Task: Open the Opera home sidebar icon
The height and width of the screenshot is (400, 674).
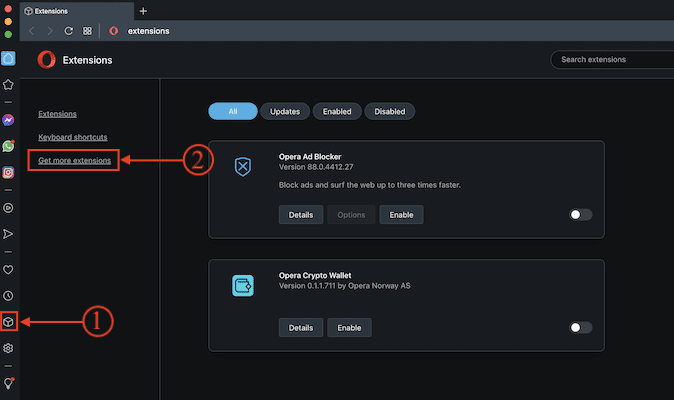Action: tap(8, 58)
